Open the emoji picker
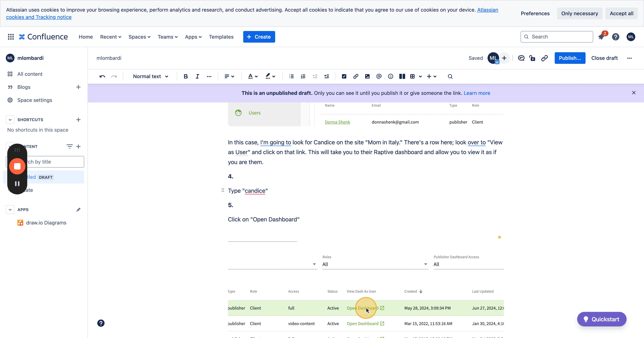644x338 pixels. [x=390, y=77]
